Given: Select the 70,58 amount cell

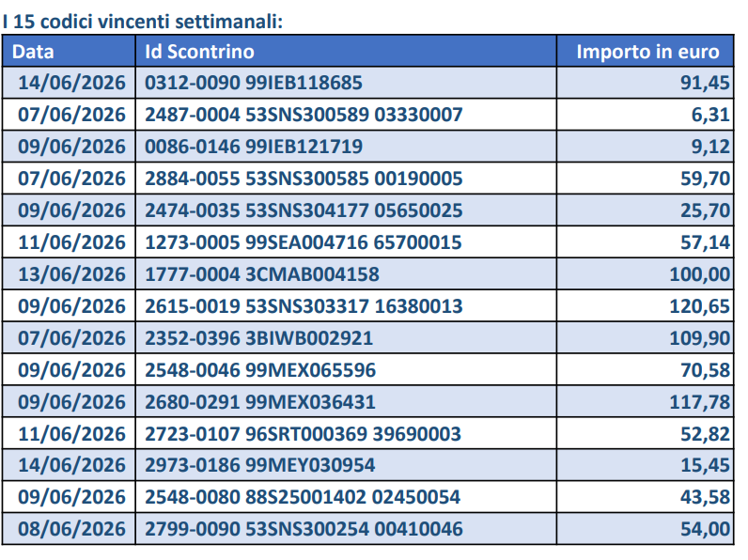Looking at the screenshot, I should [x=645, y=370].
